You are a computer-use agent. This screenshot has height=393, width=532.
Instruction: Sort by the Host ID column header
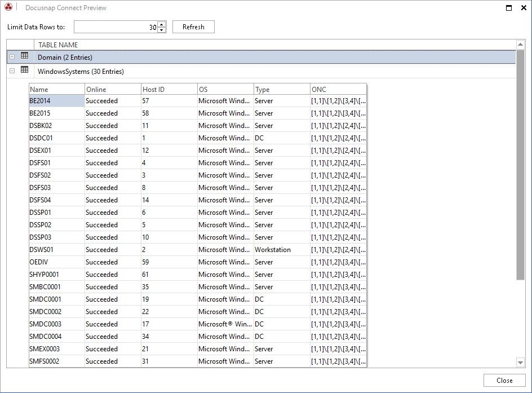tap(169, 89)
